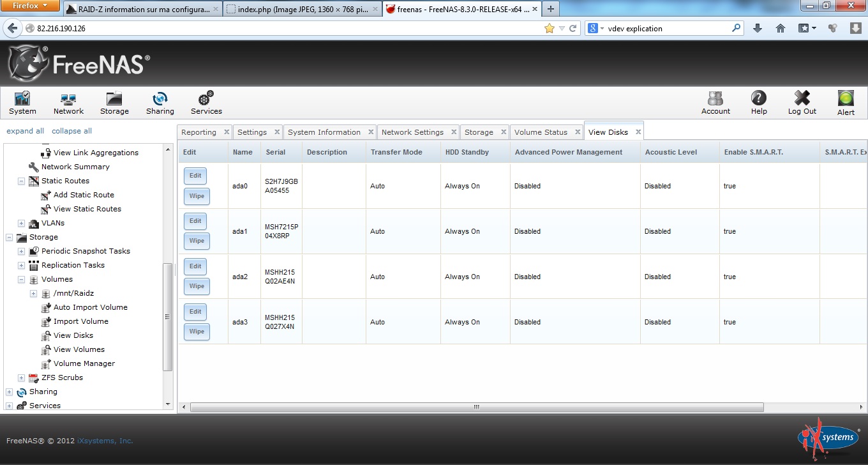Viewport: 868px width, 465px height.
Task: Open Firefox downloads arrow icon
Action: pos(758,28)
